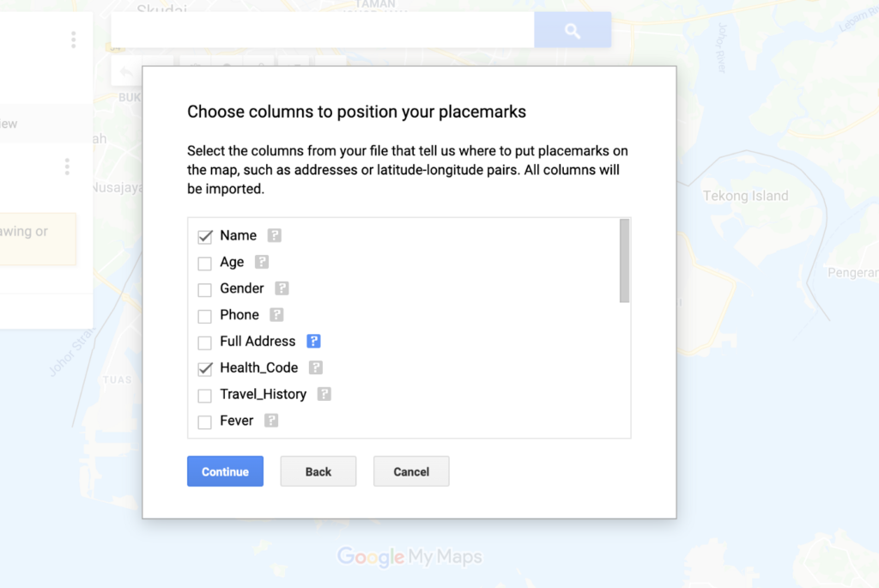Select the Travel_History checkbox

(x=204, y=396)
